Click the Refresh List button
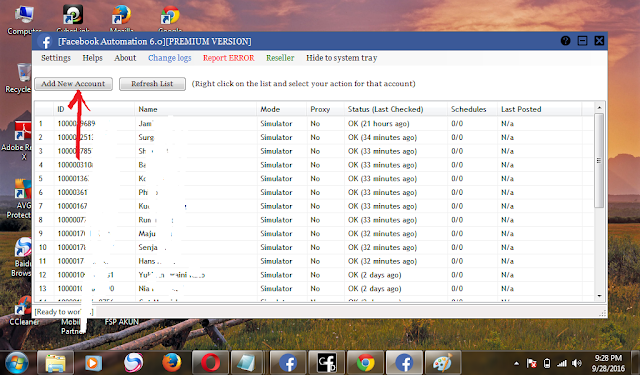The height and width of the screenshot is (375, 640). coord(152,84)
